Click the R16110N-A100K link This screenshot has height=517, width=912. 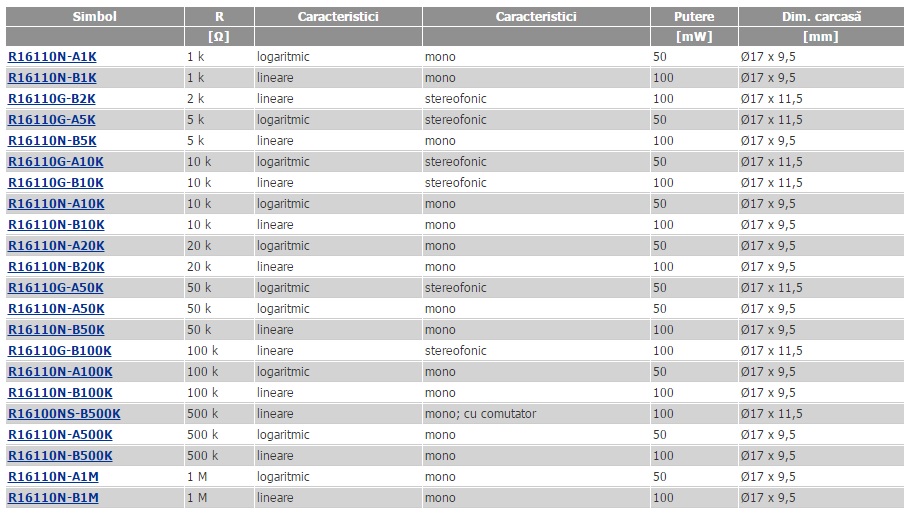click(x=60, y=372)
